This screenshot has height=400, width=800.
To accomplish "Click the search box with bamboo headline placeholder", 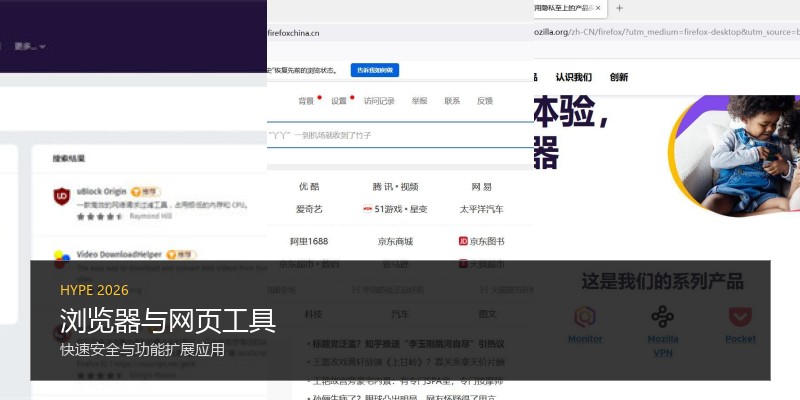I will pos(400,135).
